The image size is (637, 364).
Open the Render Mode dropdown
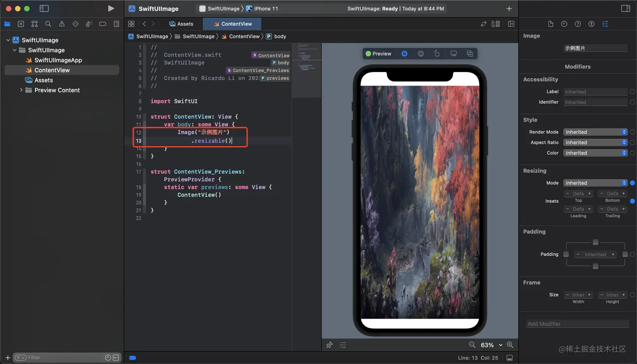pyautogui.click(x=595, y=132)
